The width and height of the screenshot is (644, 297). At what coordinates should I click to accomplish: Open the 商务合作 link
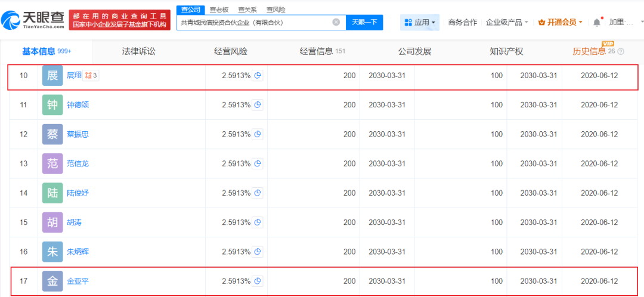463,22
